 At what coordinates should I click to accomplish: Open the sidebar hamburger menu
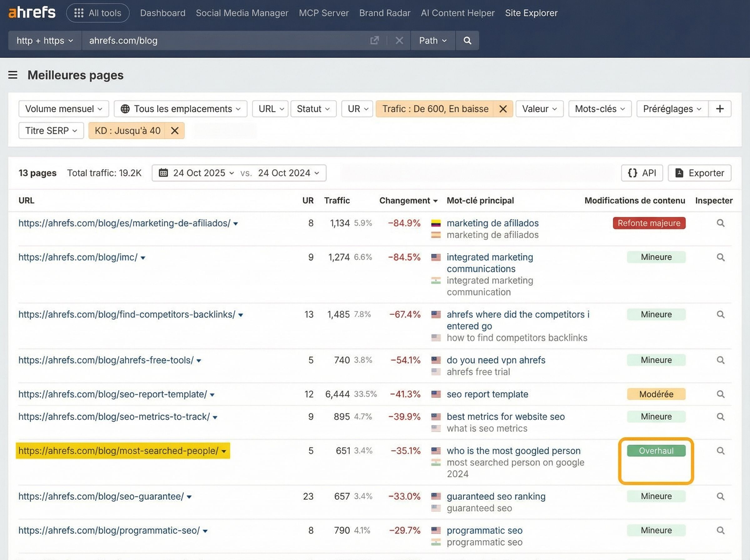[12, 75]
